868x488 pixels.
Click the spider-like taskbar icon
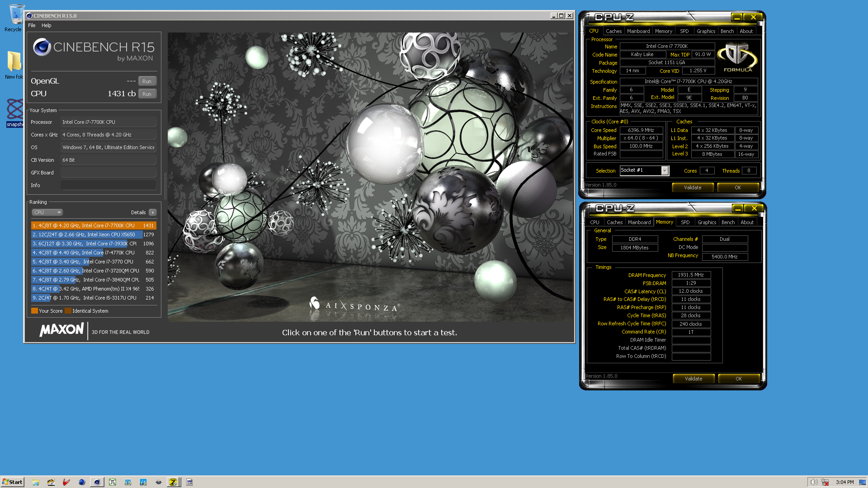pos(159,482)
